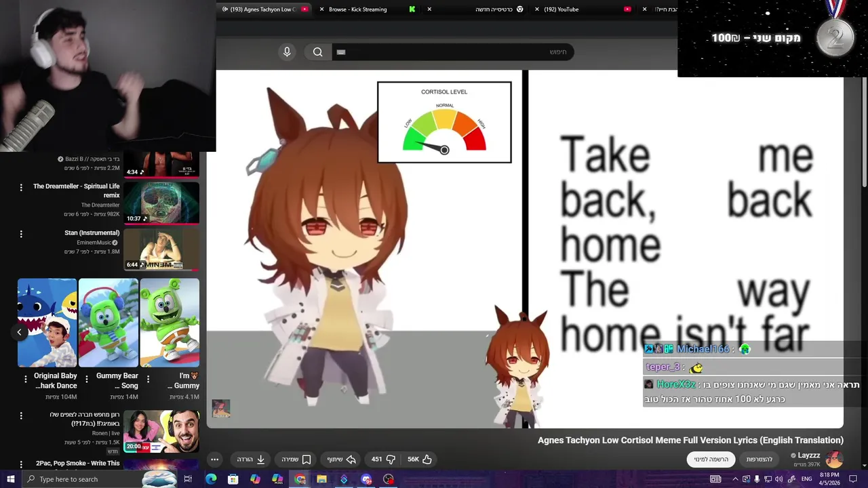Open network settings in the system tray
This screenshot has height=488, width=868.
coord(768,479)
